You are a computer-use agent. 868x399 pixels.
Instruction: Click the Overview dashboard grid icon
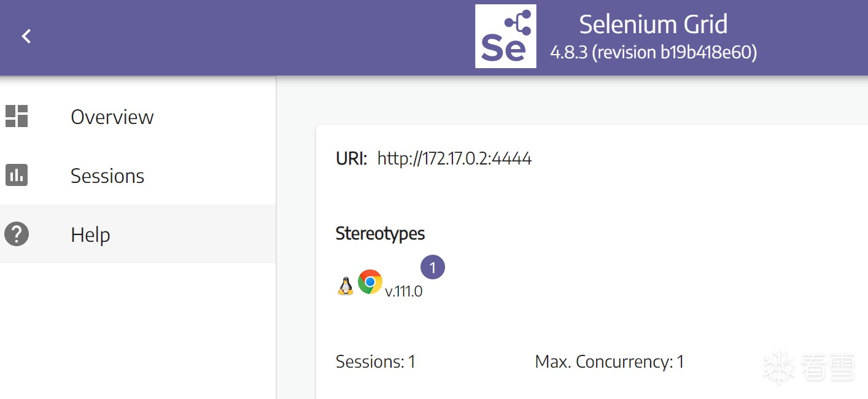click(x=17, y=116)
